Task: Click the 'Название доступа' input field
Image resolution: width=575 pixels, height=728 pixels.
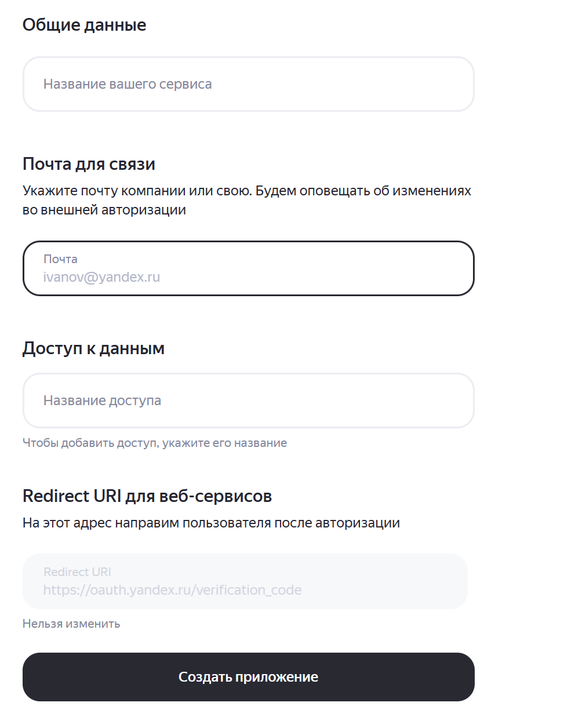Action: click(248, 401)
